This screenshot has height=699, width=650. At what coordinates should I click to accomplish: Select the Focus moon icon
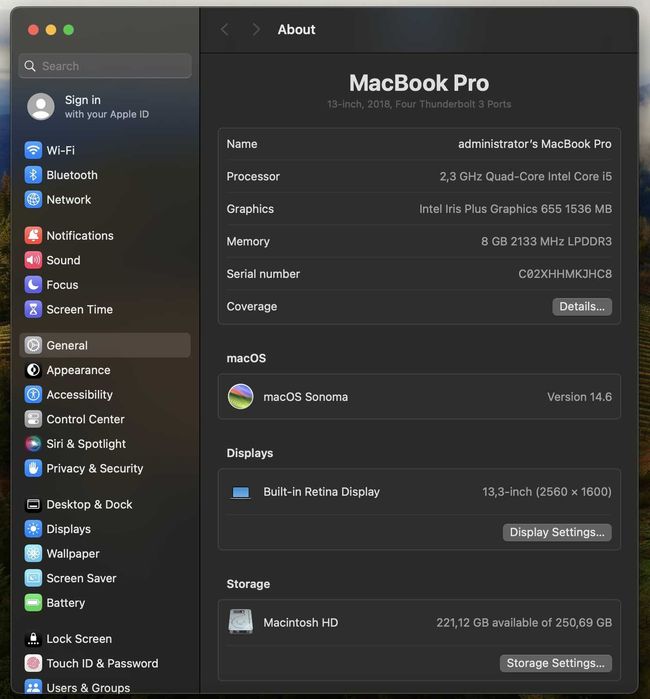[x=33, y=284]
